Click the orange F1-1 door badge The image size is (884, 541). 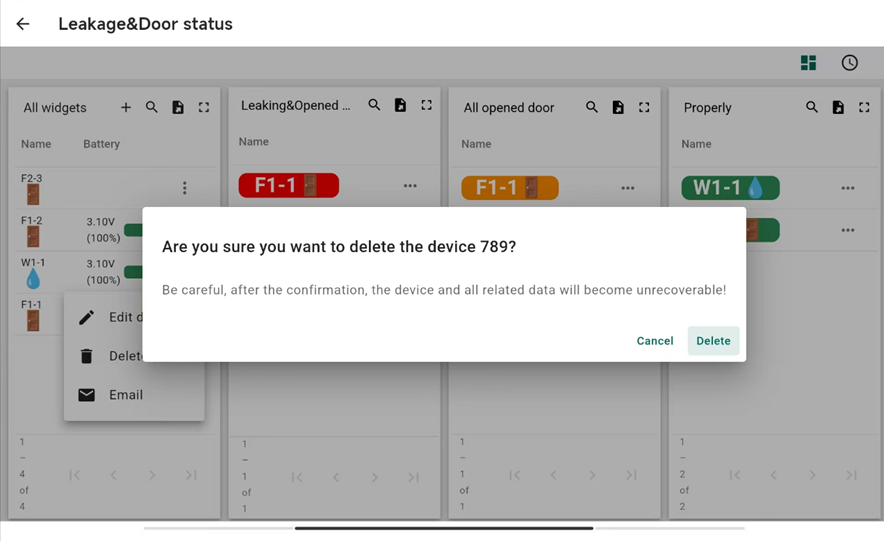509,187
